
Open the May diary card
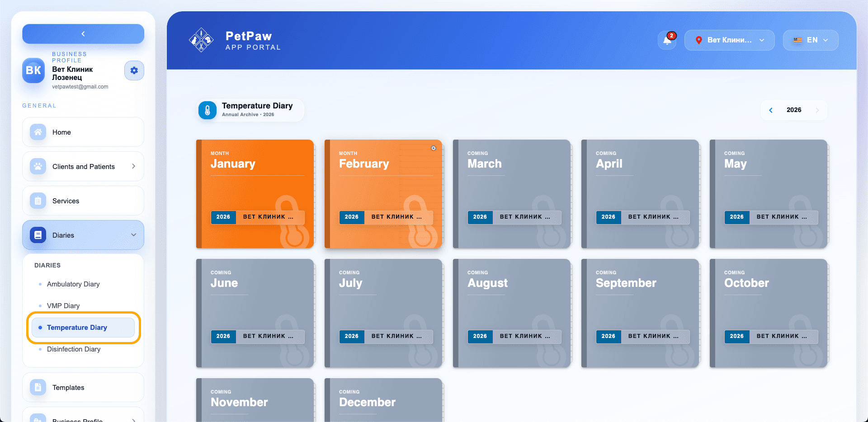769,194
